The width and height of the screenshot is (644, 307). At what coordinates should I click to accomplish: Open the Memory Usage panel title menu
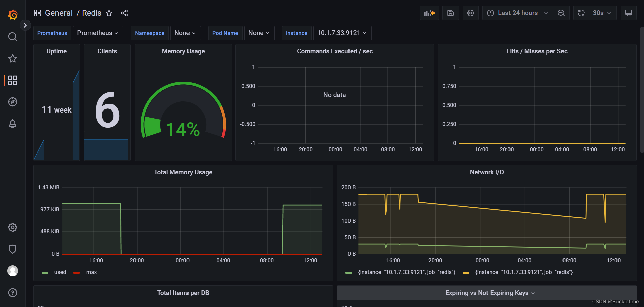(x=183, y=51)
